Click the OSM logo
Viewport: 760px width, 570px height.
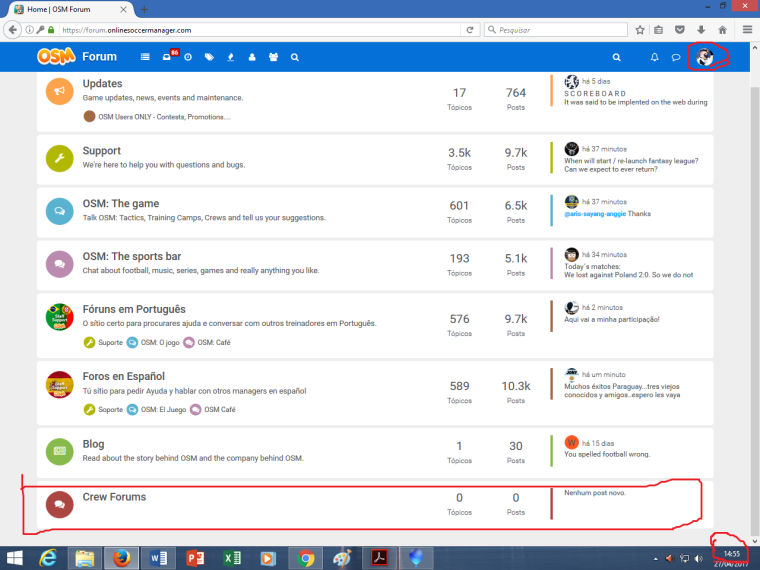click(56, 57)
